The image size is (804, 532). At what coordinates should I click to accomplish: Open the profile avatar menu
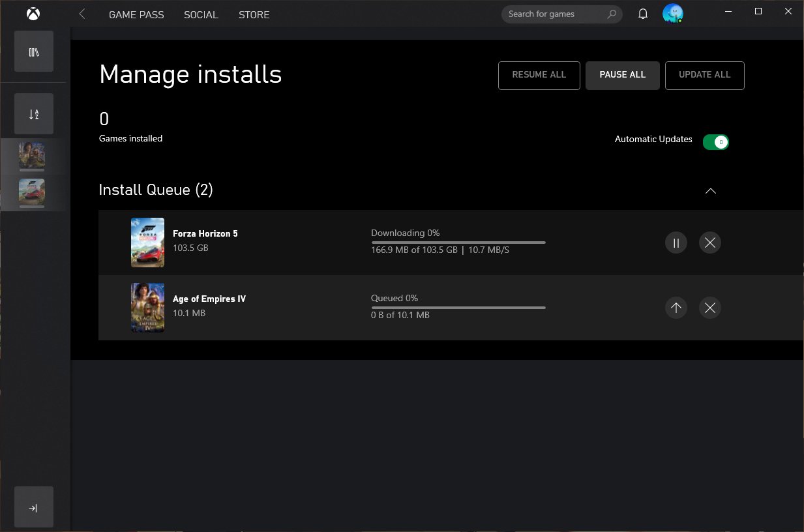(x=672, y=14)
